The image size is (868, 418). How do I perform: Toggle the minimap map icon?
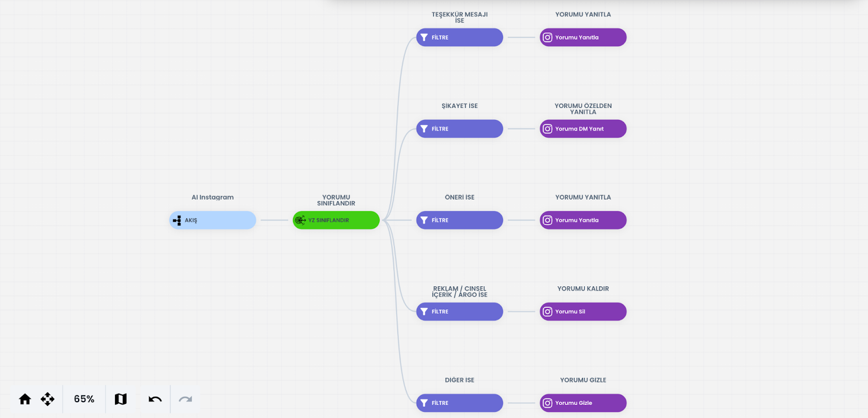tap(120, 400)
